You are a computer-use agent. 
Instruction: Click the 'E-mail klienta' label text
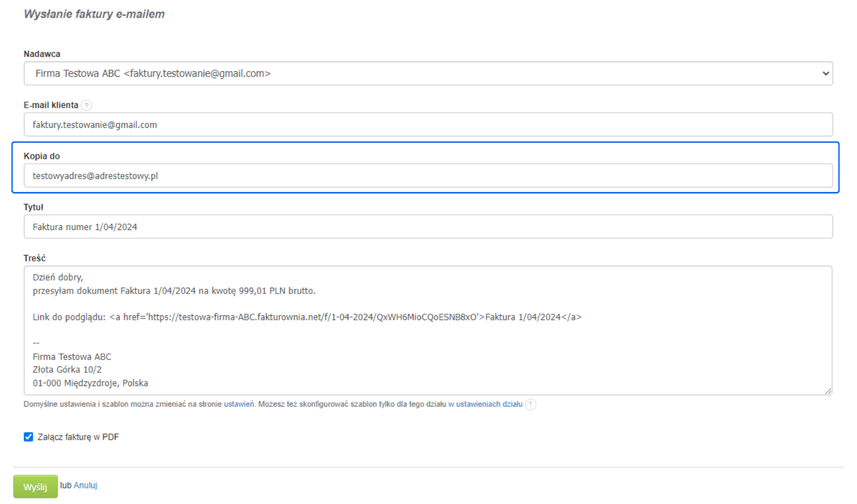[x=51, y=105]
